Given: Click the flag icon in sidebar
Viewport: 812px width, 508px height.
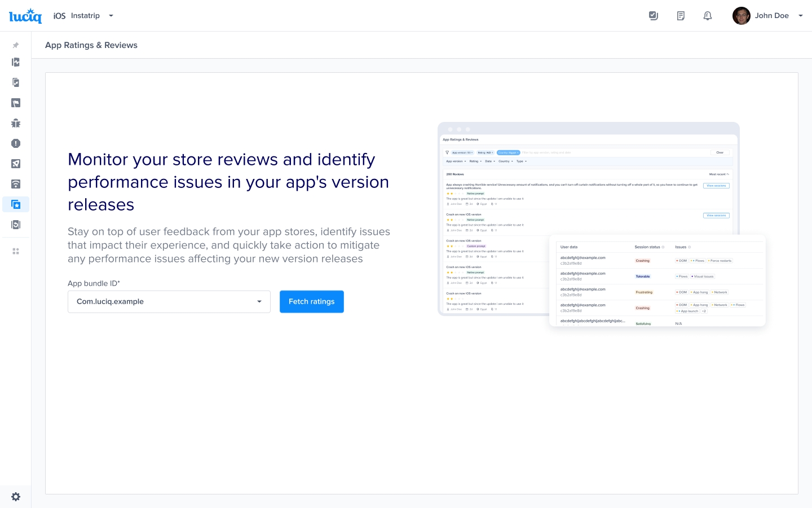Looking at the screenshot, I should 16,103.
